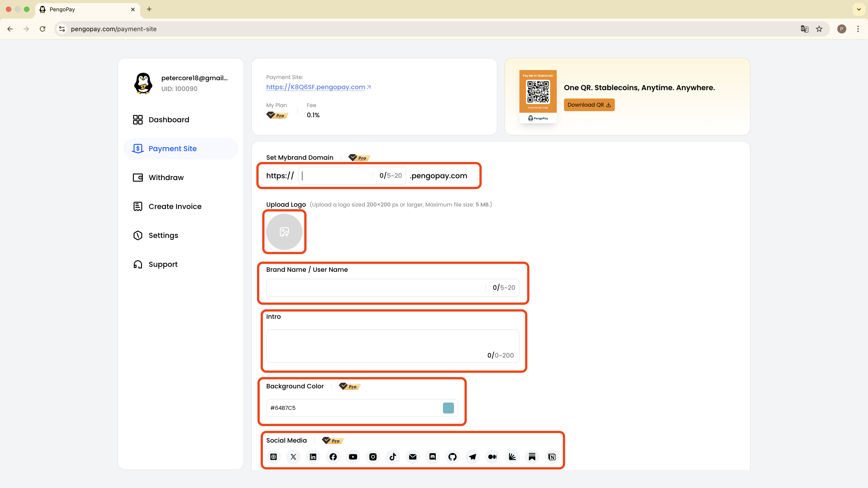Select the Telegram social icon
The image size is (868, 488).
coord(472,457)
